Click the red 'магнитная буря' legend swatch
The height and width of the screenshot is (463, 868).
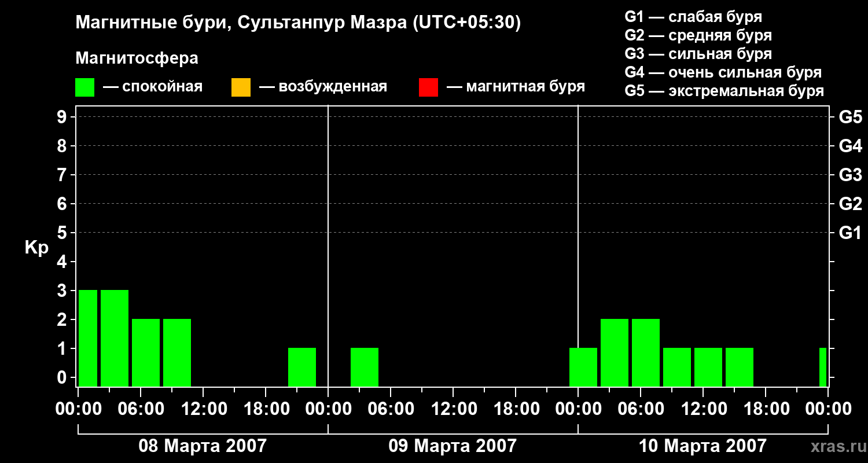click(x=428, y=87)
